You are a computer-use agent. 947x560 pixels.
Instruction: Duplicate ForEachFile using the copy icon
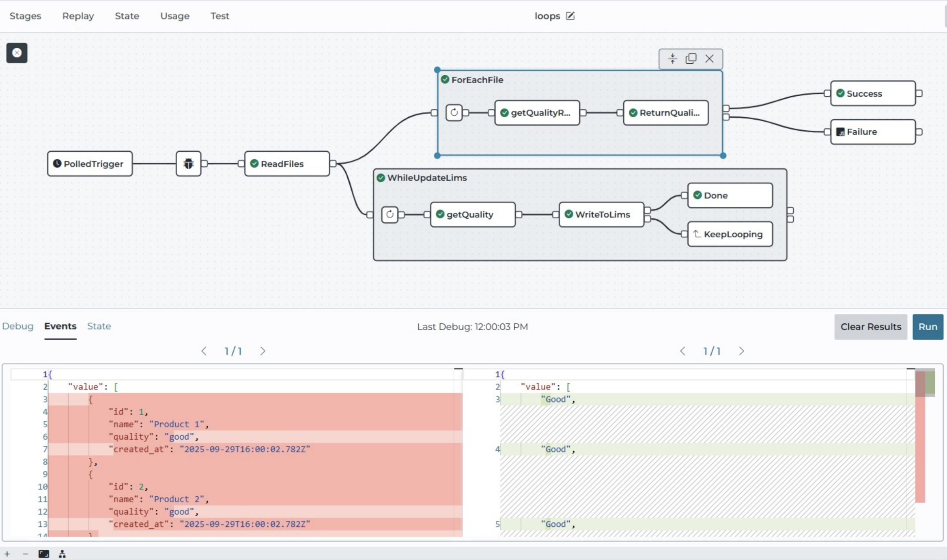pyautogui.click(x=691, y=58)
